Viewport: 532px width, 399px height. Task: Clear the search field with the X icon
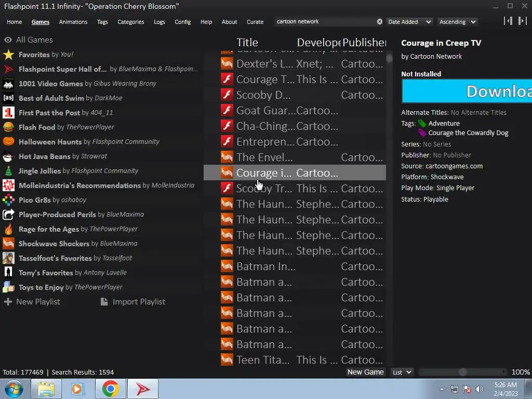point(380,22)
